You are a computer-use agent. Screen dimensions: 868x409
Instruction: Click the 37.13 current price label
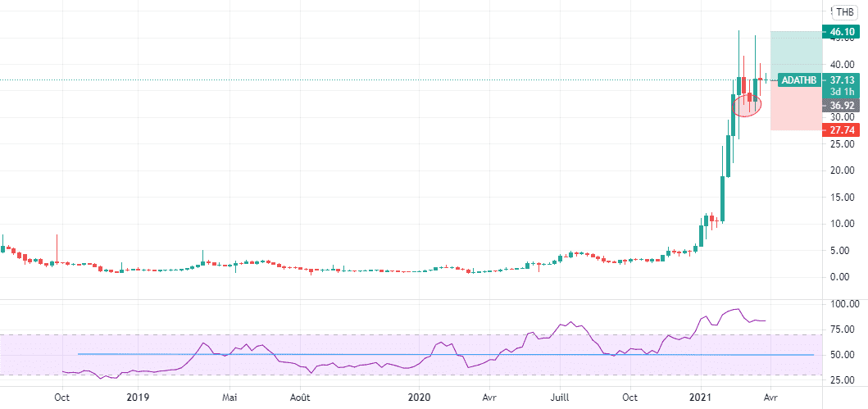point(842,80)
